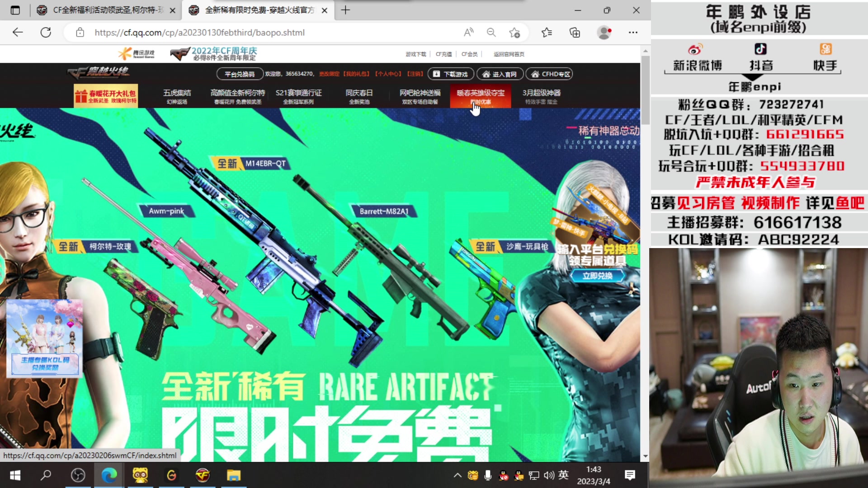Screen dimensions: 868x488
Task: Open 五虎集结 nav item
Action: tap(177, 96)
